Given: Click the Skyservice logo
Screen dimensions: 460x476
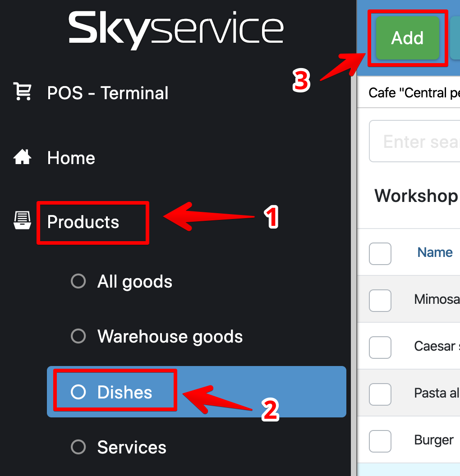Looking at the screenshot, I should click(x=176, y=31).
